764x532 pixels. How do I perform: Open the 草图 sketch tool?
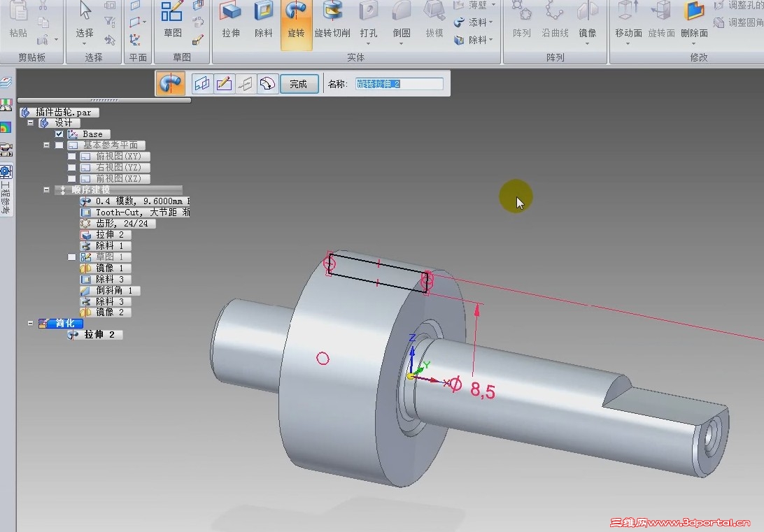[173, 18]
